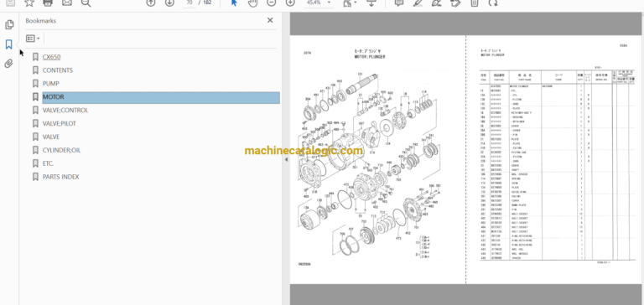Click the current page number field
Screen dimensions: 644x305
[x=189, y=3]
